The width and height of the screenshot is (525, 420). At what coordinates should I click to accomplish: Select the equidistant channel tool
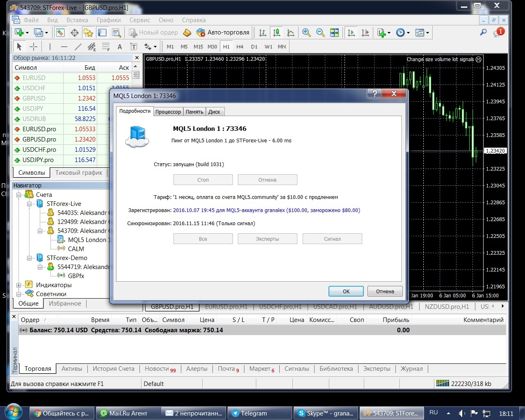pos(92,46)
